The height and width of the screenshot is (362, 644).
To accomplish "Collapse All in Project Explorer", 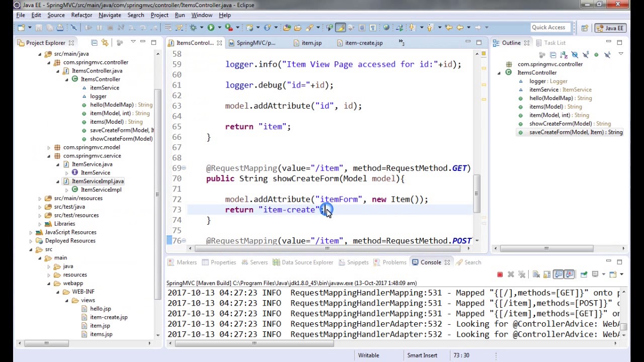I will (94, 43).
